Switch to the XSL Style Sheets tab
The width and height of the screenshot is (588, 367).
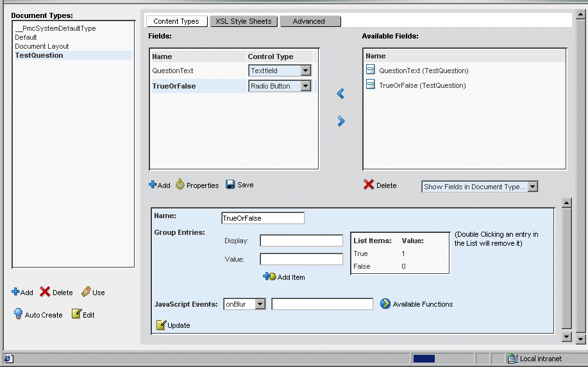(243, 21)
